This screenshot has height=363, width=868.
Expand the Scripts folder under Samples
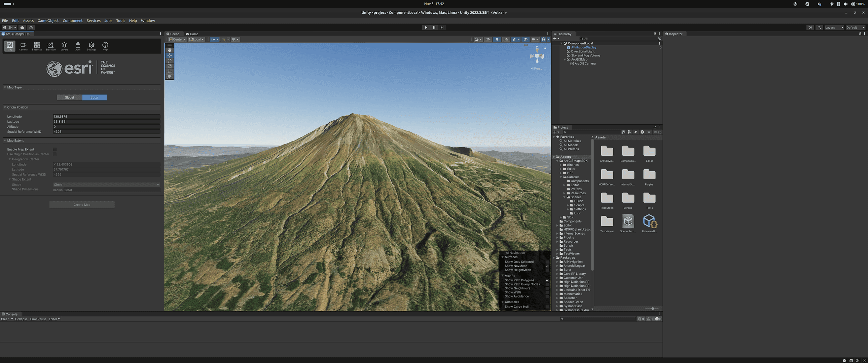tap(569, 205)
